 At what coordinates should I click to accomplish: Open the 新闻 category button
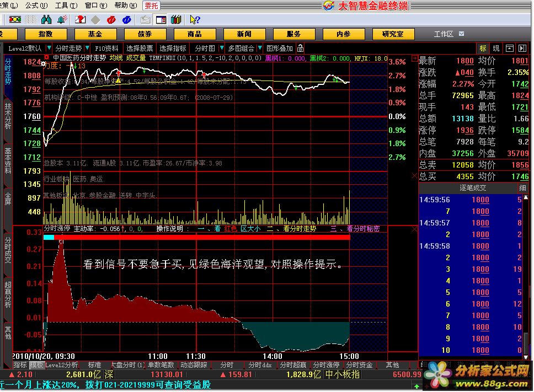click(x=244, y=34)
